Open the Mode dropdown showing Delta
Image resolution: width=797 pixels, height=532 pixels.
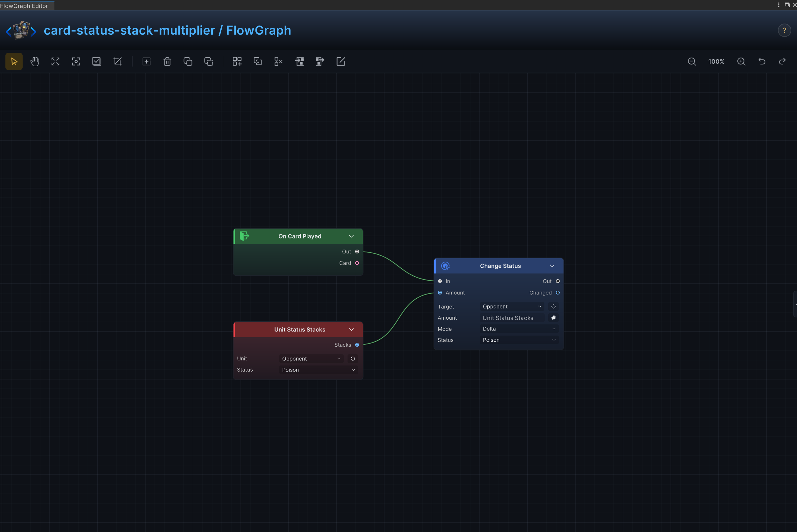pyautogui.click(x=519, y=329)
